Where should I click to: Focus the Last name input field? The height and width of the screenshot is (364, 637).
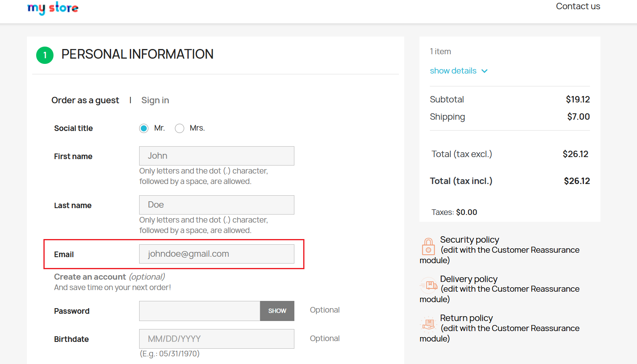[x=216, y=205]
